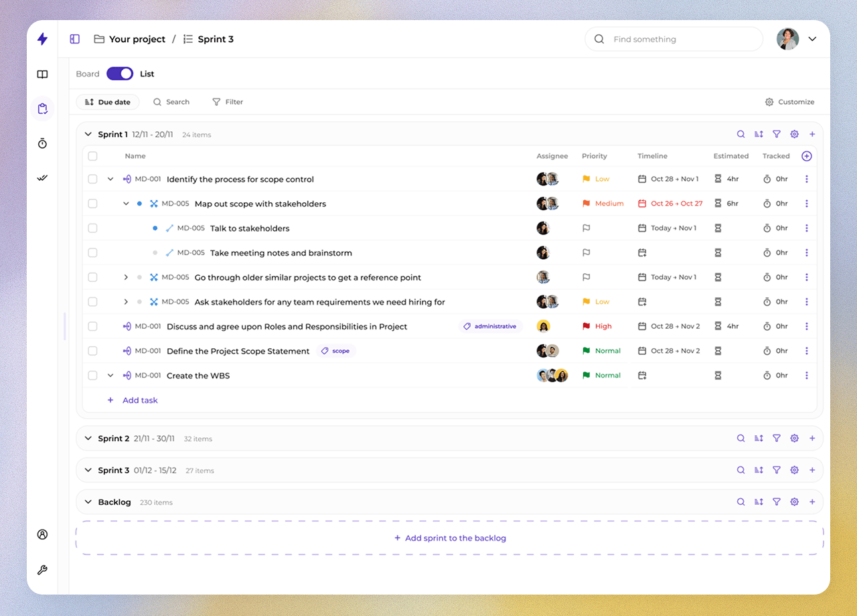
Task: Add column with circled plus icon
Action: [807, 156]
